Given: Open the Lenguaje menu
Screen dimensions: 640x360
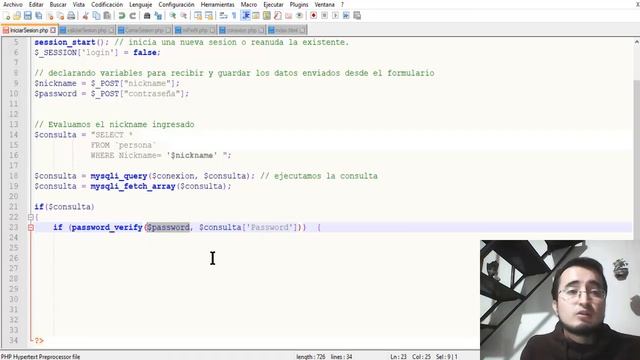Looking at the screenshot, I should [x=140, y=4].
